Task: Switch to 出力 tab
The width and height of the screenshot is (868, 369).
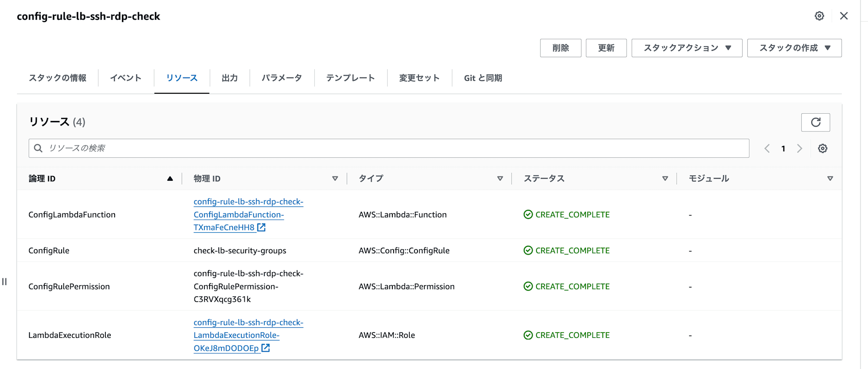Action: [230, 78]
